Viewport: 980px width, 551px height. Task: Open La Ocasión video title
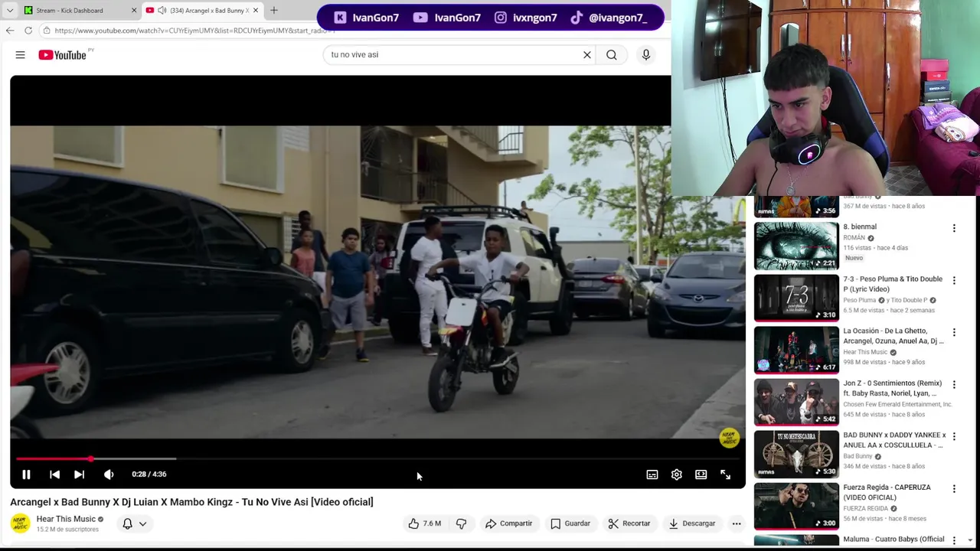pos(893,336)
